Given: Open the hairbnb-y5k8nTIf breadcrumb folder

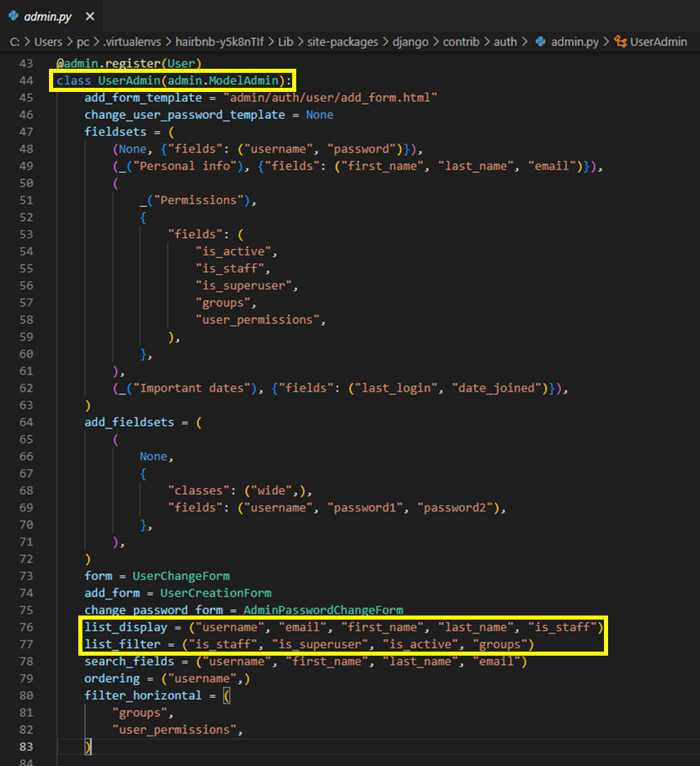Looking at the screenshot, I should (219, 42).
